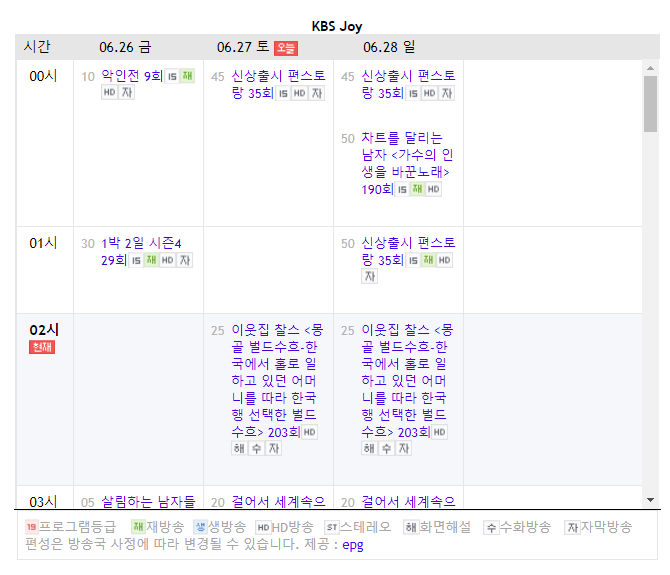
Task: Open 이웃집 찰스 203회 in Sunday column
Action: pos(407,381)
